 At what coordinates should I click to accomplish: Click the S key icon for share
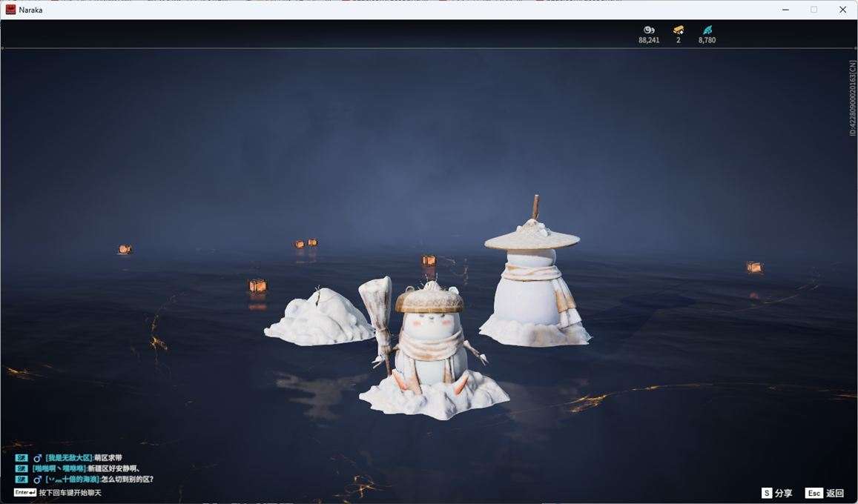(766, 493)
